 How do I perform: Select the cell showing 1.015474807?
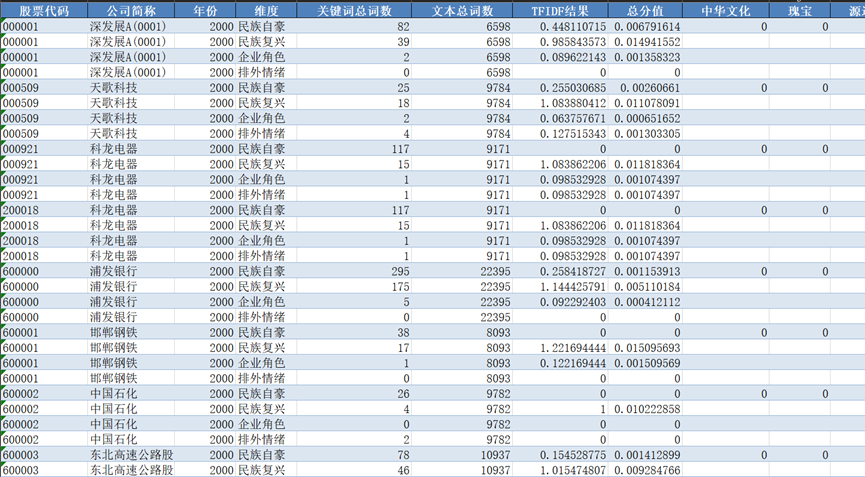click(560, 470)
